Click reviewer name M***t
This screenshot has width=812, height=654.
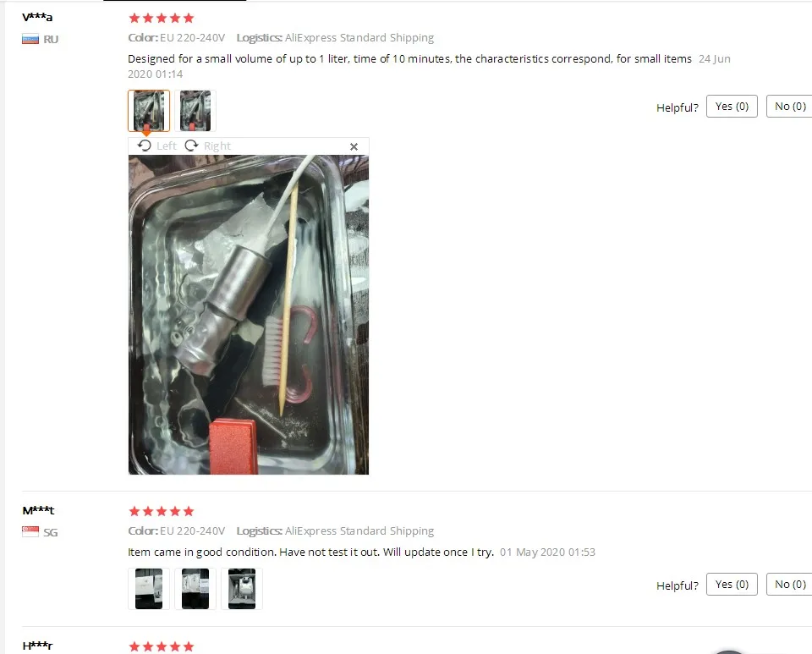click(x=38, y=510)
